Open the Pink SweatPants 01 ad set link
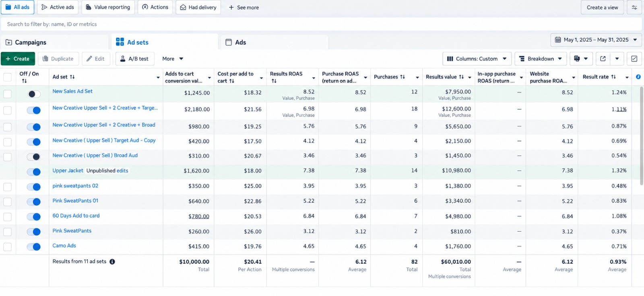 (x=75, y=201)
